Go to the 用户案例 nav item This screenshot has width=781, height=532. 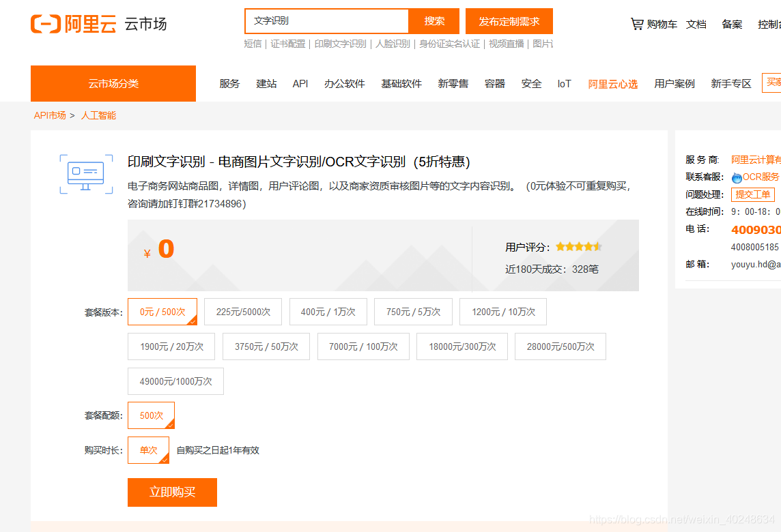click(x=674, y=84)
